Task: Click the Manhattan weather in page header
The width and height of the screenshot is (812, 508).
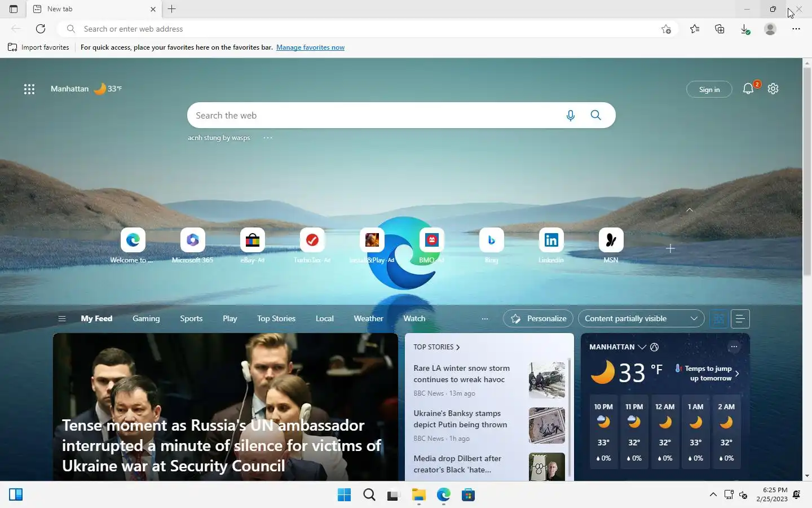Action: [x=86, y=89]
